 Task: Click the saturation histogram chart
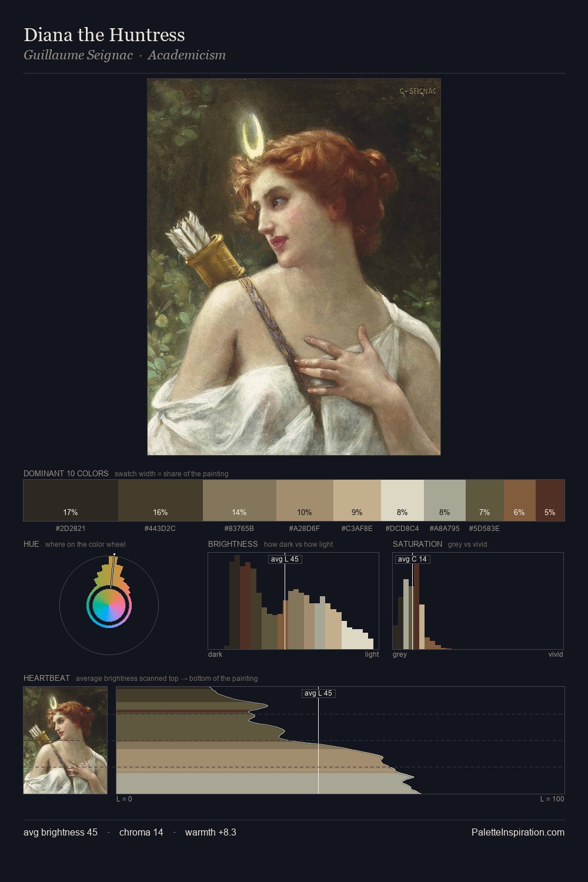478,601
